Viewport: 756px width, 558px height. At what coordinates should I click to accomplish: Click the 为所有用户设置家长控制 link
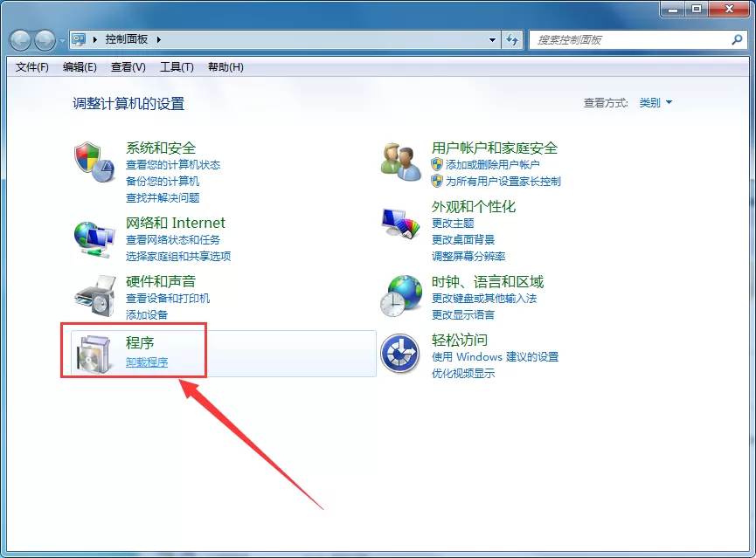point(503,181)
